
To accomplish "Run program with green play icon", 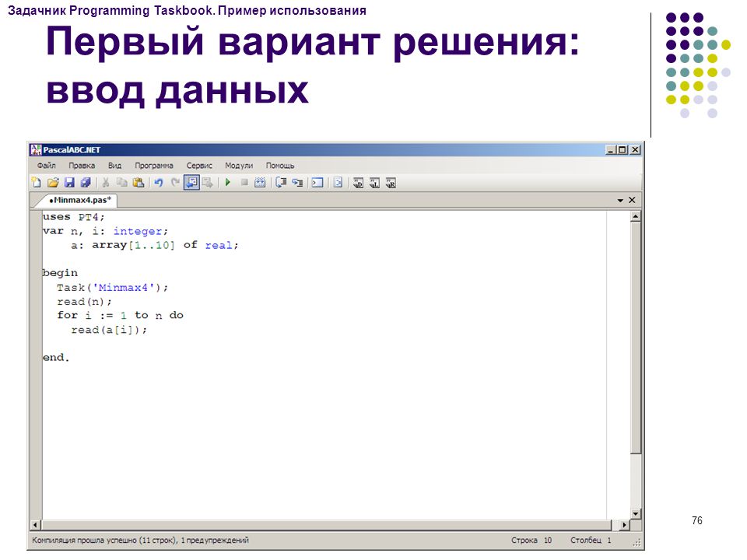I will point(228,183).
